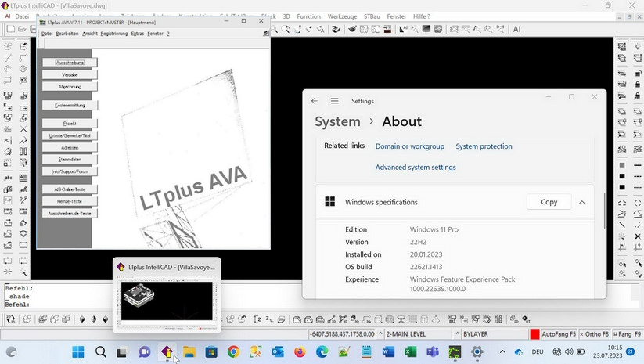Open Microsoft Teams from taskbar
This screenshot has width=644, height=364.
433,351
